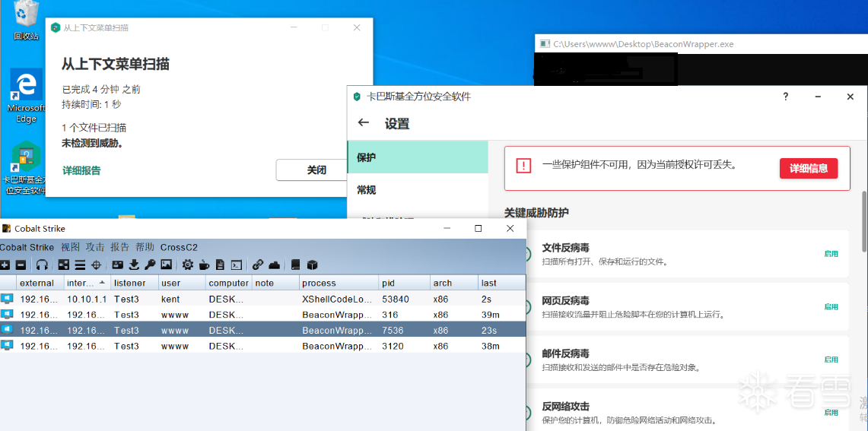Open the About cube icon in Cobalt Strike
Image resolution: width=868 pixels, height=431 pixels.
pyautogui.click(x=312, y=265)
